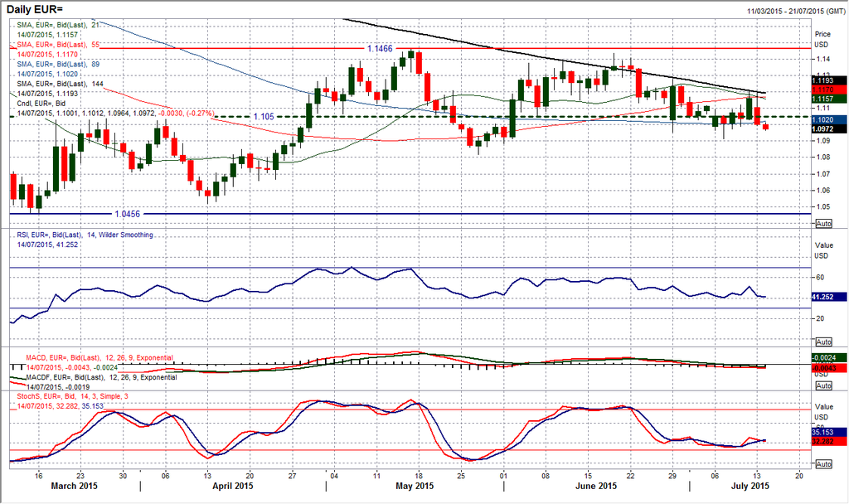
Task: Click the 1.105 dashed level label
Action: [264, 117]
